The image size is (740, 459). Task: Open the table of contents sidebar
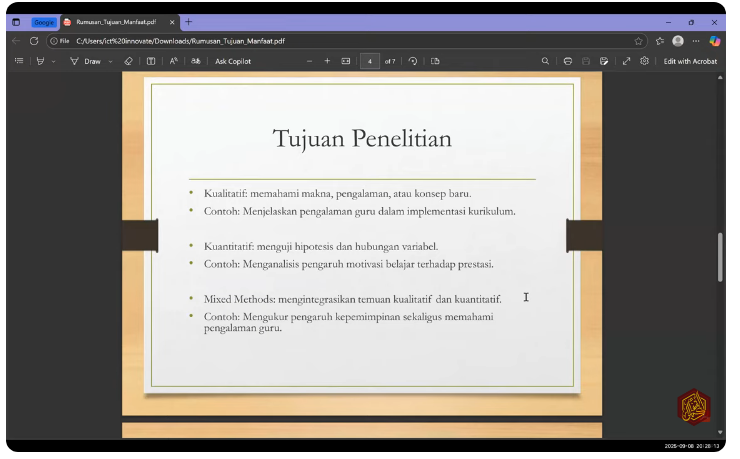19,61
